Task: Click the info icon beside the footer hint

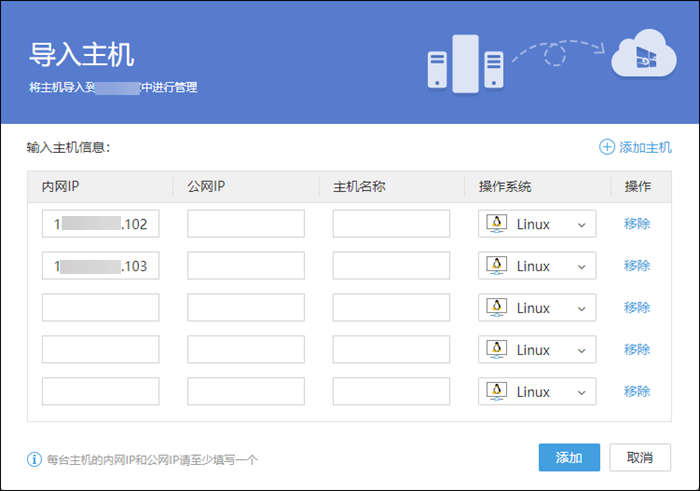Action: pyautogui.click(x=34, y=460)
